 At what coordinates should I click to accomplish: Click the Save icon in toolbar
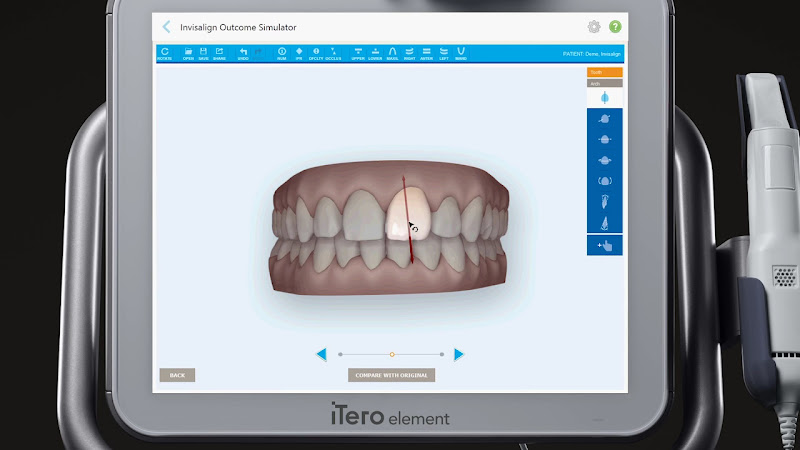tap(204, 51)
